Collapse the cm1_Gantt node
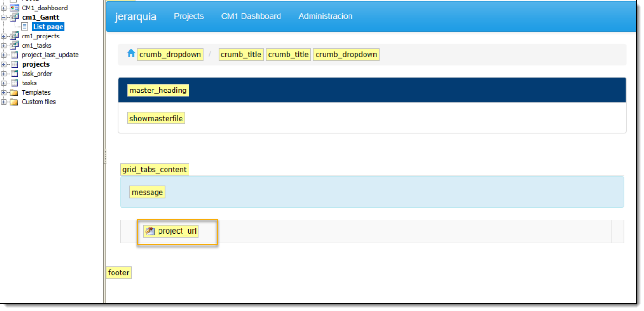Viewport: 644px width, 311px height. click(4, 17)
